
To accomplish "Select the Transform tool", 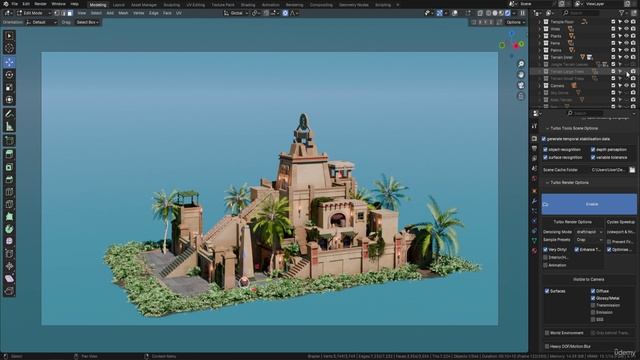I will tap(9, 100).
